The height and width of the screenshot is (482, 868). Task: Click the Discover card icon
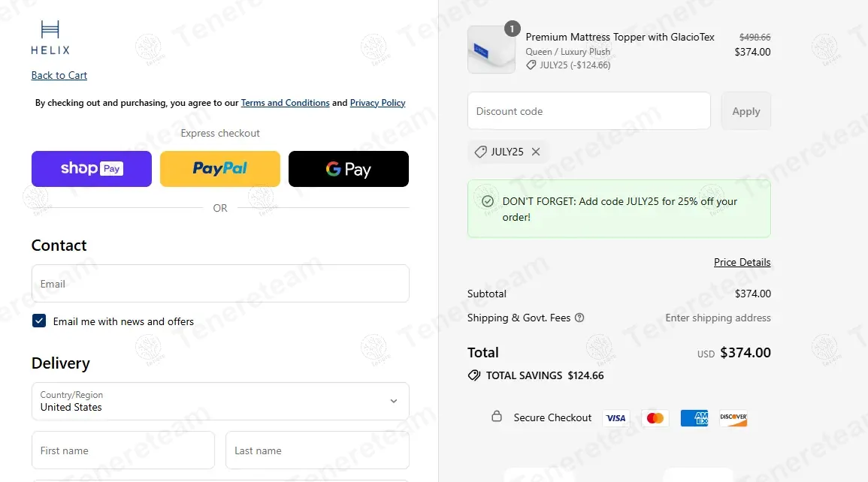pos(733,418)
